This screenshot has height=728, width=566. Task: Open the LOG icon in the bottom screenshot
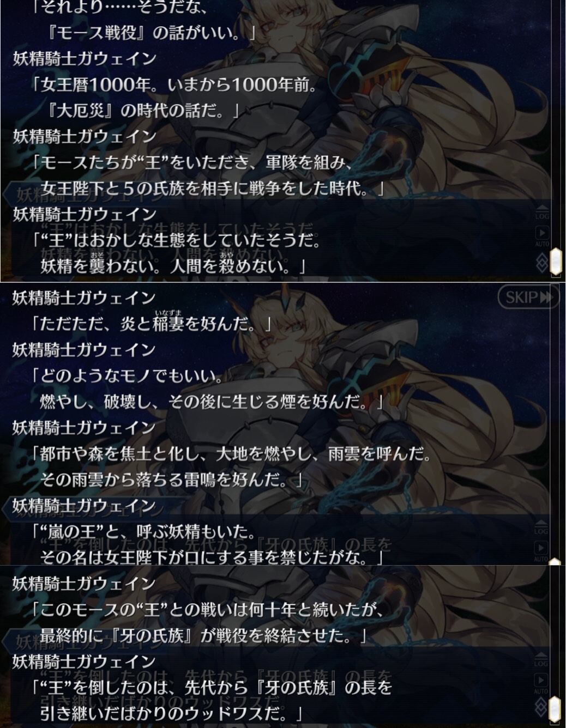pyautogui.click(x=541, y=660)
